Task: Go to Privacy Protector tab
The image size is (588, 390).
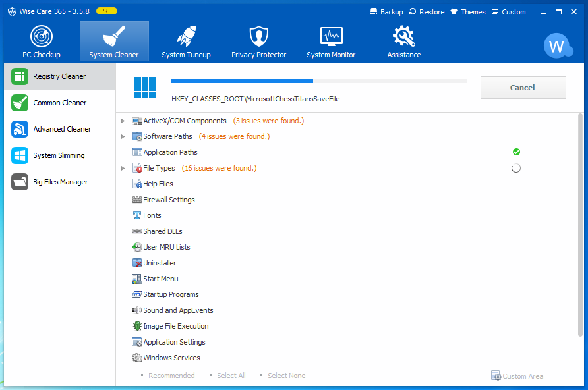Action: point(259,42)
